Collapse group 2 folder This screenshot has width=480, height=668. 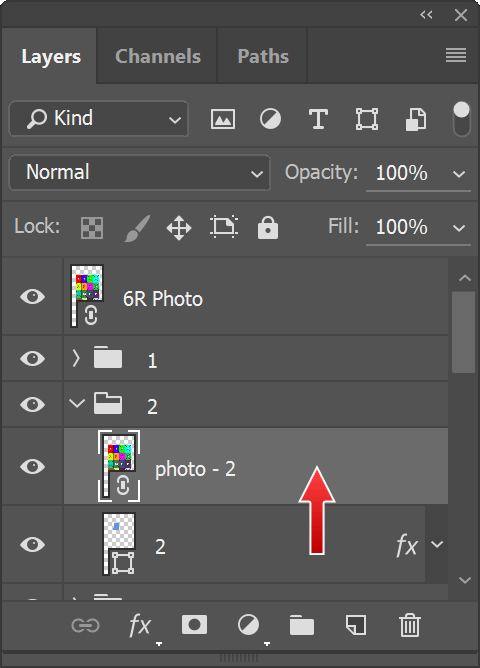(77, 403)
